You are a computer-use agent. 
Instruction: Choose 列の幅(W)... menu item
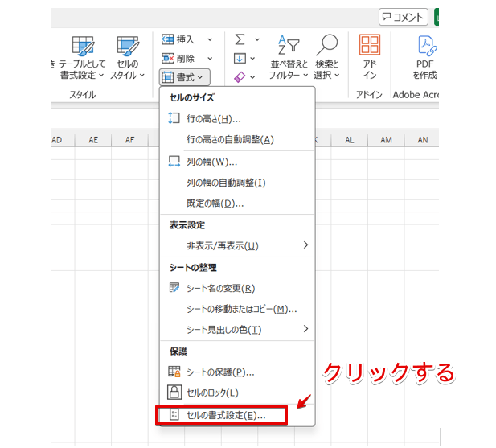coord(238,162)
